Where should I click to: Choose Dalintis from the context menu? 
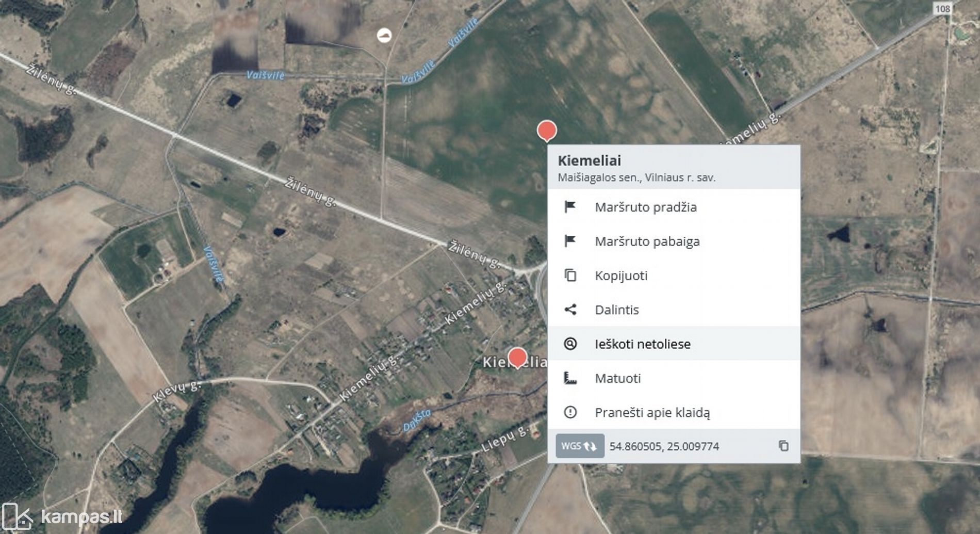point(674,310)
